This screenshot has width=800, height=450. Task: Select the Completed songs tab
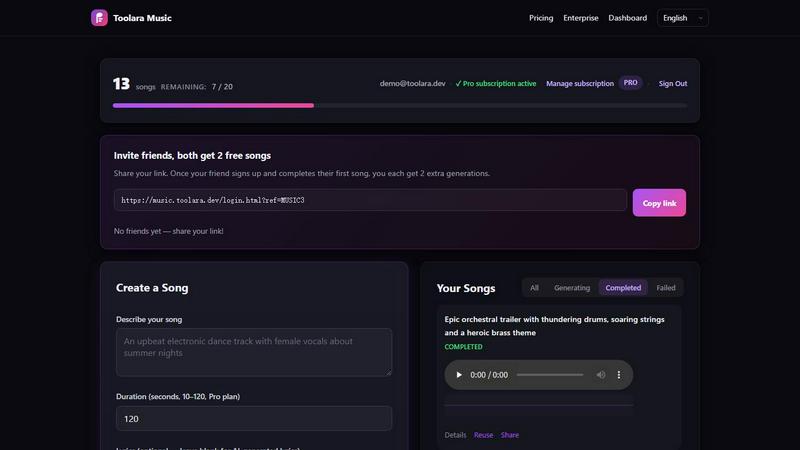tap(623, 288)
